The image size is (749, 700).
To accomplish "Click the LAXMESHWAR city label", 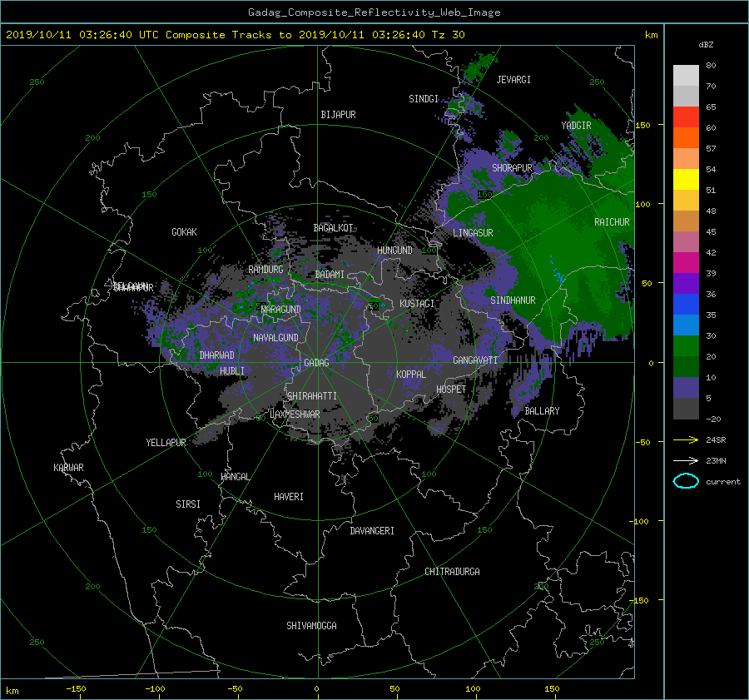I will 295,415.
